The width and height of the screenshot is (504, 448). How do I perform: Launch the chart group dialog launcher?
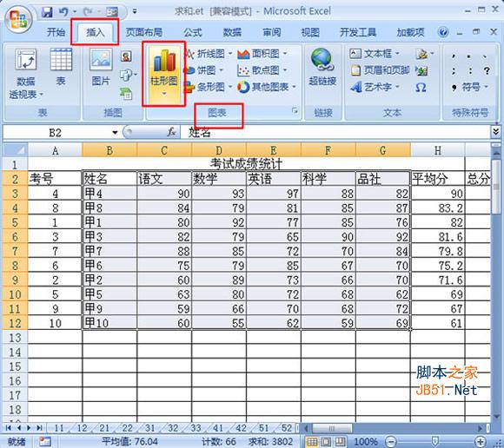coord(295,111)
